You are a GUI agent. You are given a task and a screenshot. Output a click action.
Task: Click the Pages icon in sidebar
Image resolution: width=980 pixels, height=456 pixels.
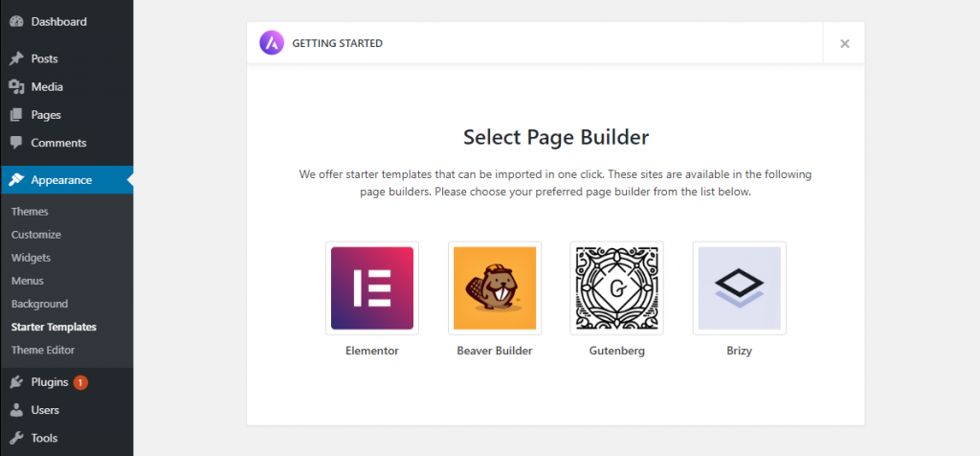16,115
